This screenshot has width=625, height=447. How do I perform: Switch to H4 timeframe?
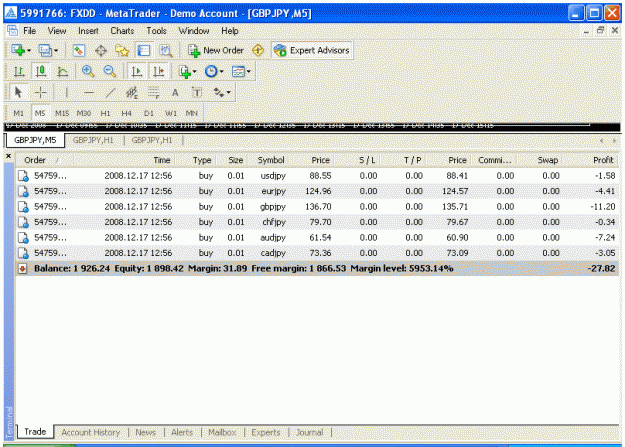[x=127, y=113]
